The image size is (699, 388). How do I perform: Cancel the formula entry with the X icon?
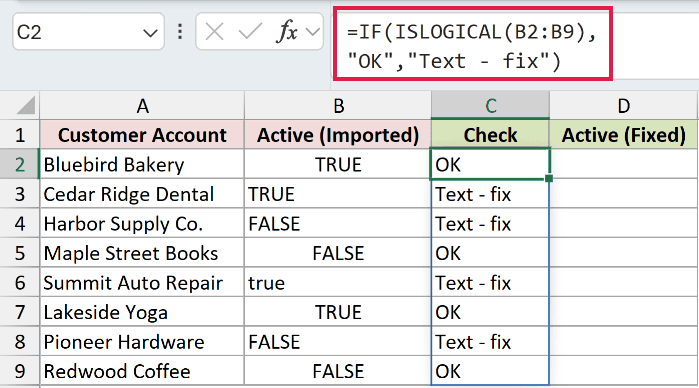pyautogui.click(x=214, y=32)
